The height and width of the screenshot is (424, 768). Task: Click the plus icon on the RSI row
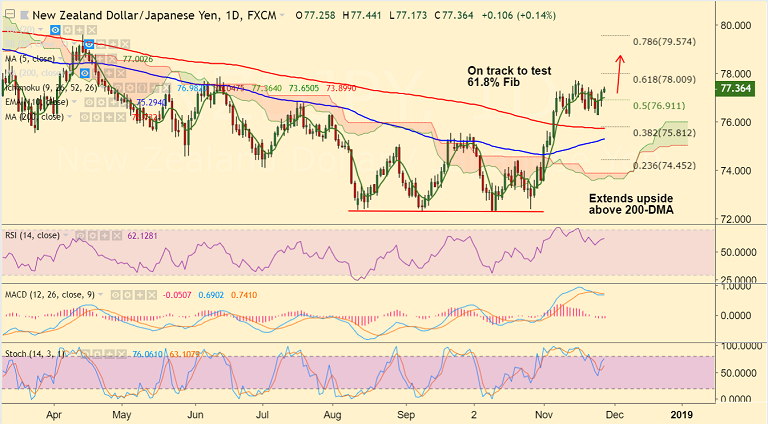point(105,236)
